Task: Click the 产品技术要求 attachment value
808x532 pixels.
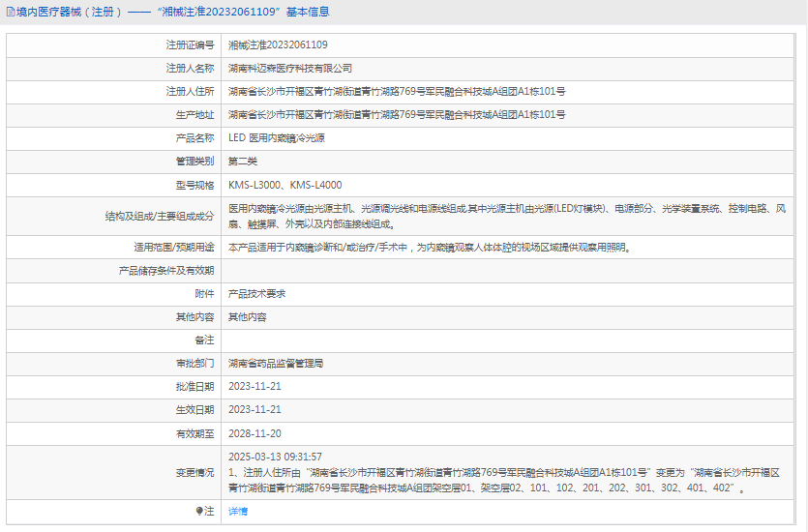Action: tap(256, 294)
